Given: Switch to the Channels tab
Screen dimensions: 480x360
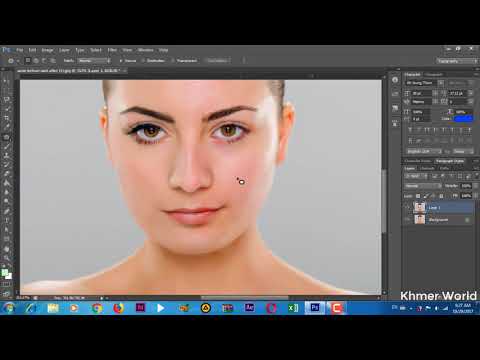Looking at the screenshot, I should [427, 168].
